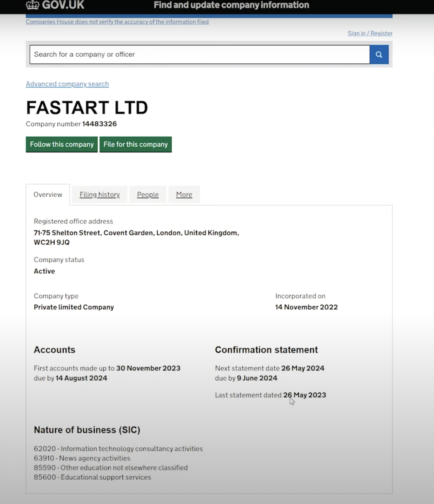Focus the company or officer search field
The height and width of the screenshot is (504, 434).
(199, 55)
